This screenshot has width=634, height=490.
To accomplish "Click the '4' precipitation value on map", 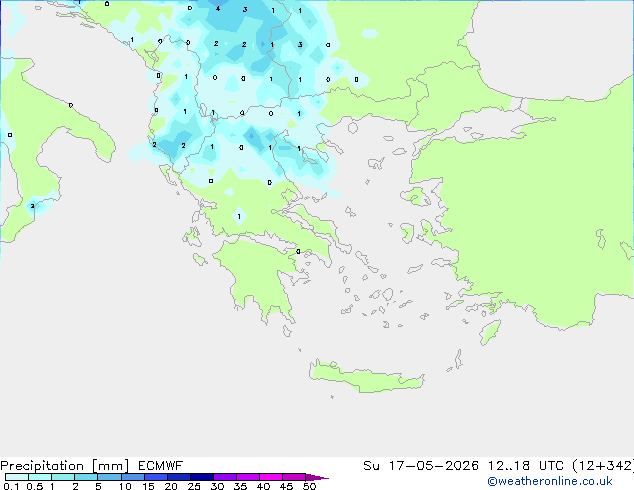I will (218, 8).
